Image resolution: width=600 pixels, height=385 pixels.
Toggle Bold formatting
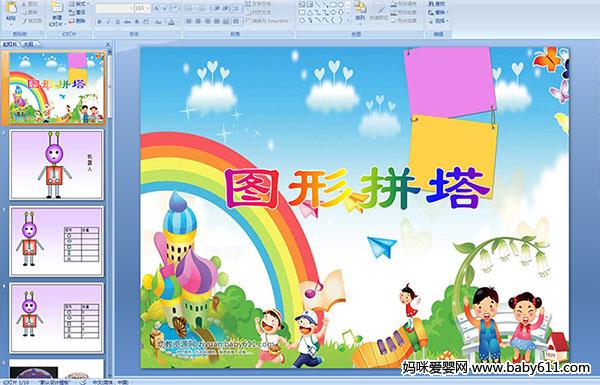[99, 22]
